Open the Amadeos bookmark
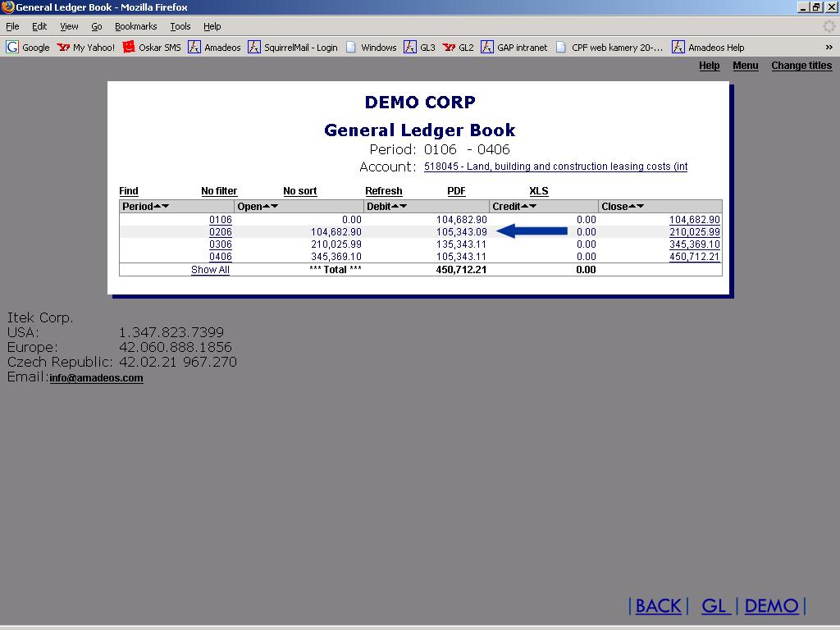The image size is (840, 630). [214, 47]
